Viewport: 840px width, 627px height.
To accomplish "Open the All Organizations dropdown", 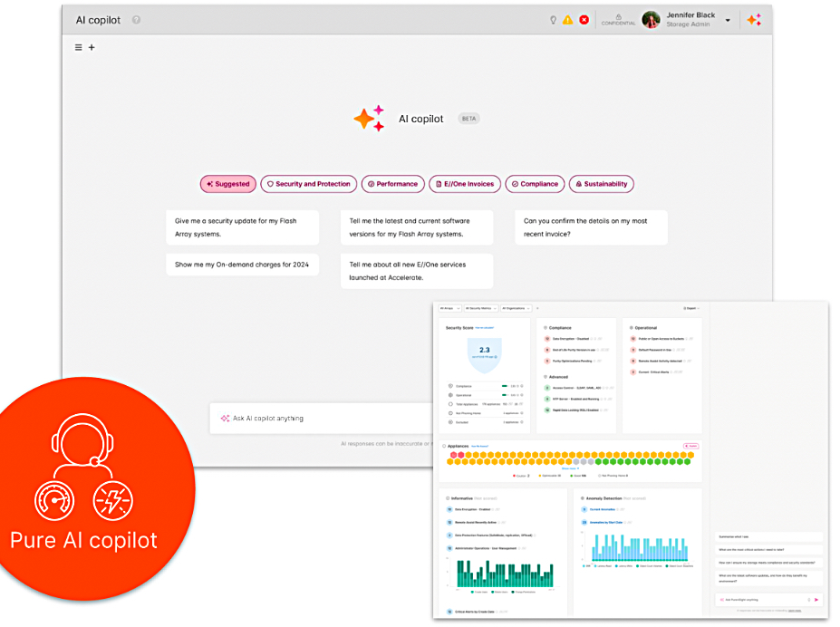I will (x=516, y=308).
